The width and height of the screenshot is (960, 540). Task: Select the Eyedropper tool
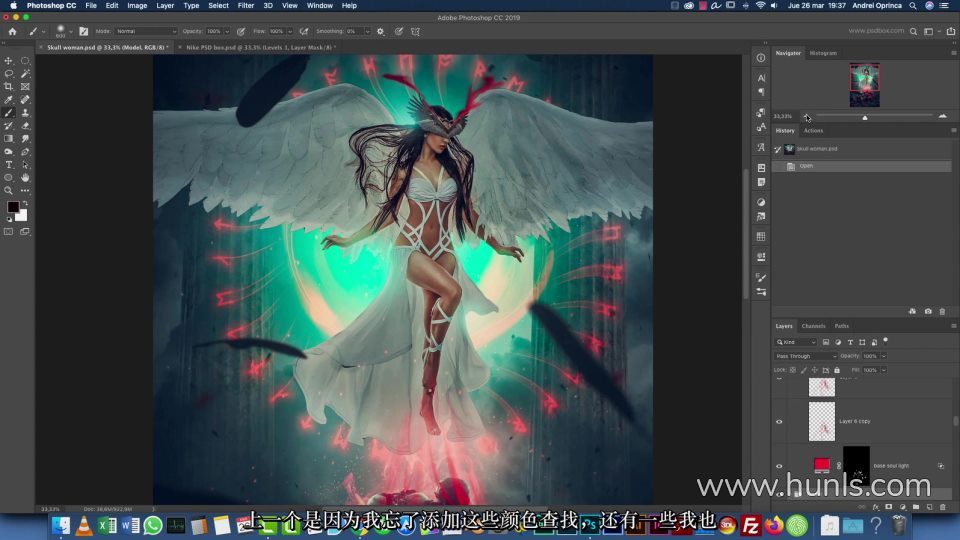coord(9,99)
